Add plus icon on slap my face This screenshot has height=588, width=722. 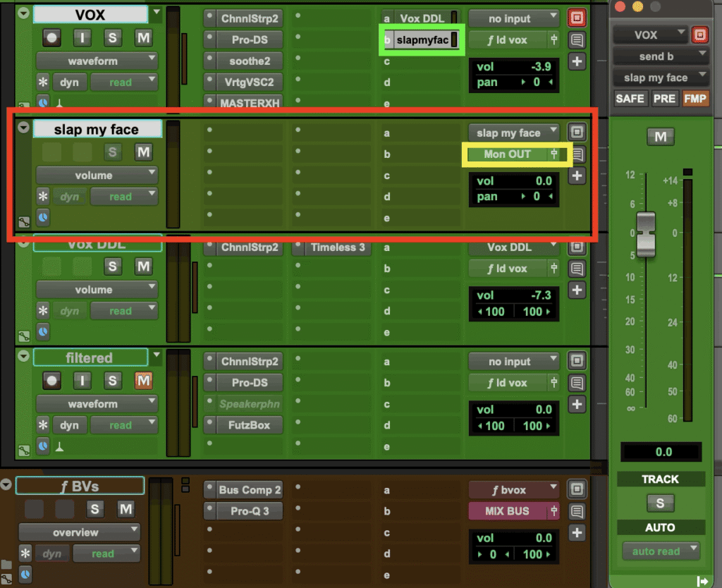coord(577,175)
